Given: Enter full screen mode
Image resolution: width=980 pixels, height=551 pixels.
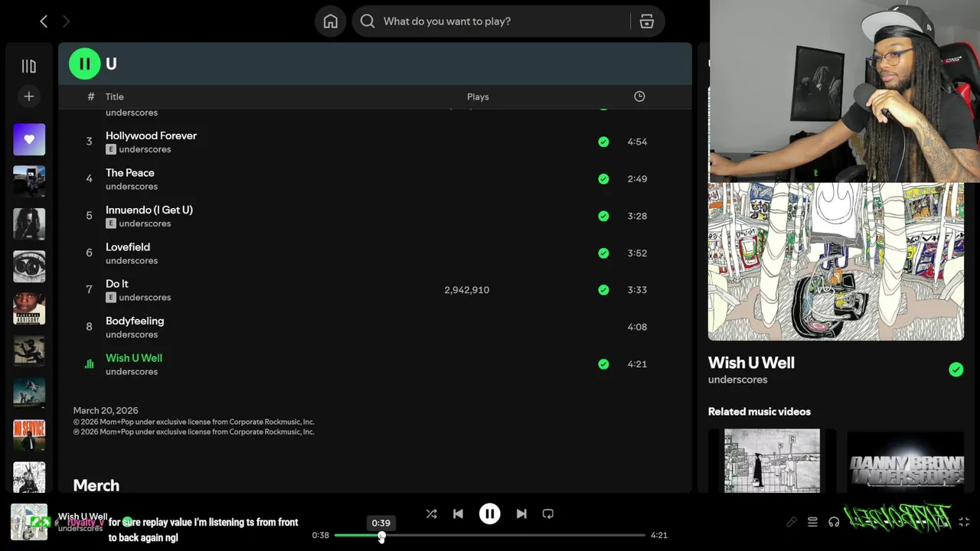Looking at the screenshot, I should tap(964, 522).
